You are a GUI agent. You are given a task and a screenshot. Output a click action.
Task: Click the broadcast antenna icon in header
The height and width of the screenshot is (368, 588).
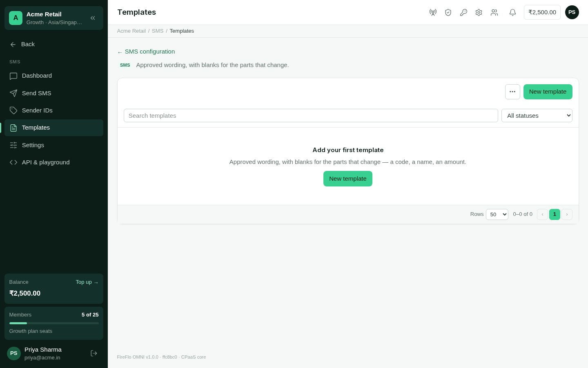[x=433, y=12]
